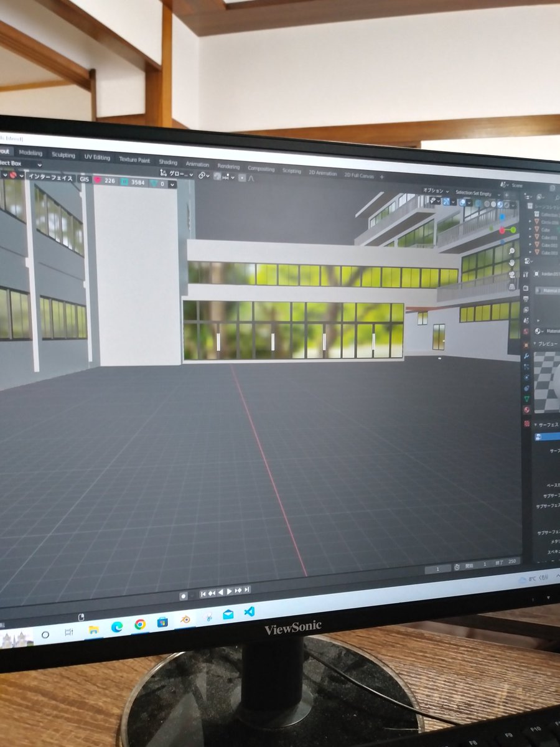
Task: Open the Object properties tab
Action: (x=526, y=345)
